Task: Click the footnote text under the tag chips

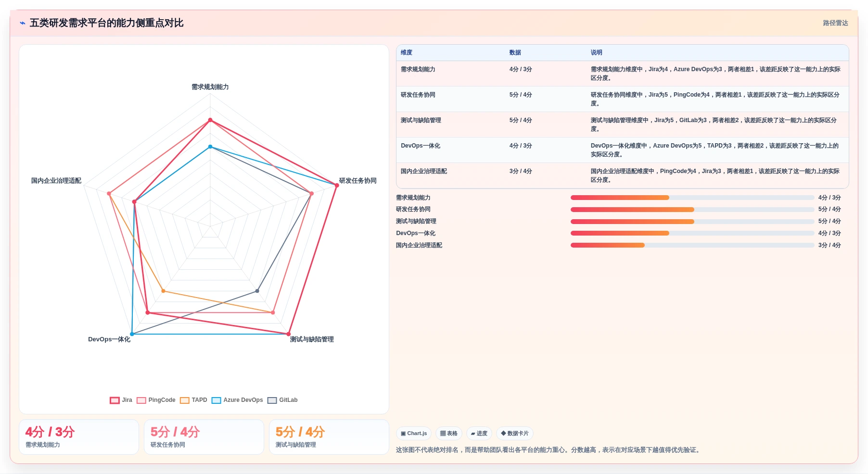Action: coord(549,450)
